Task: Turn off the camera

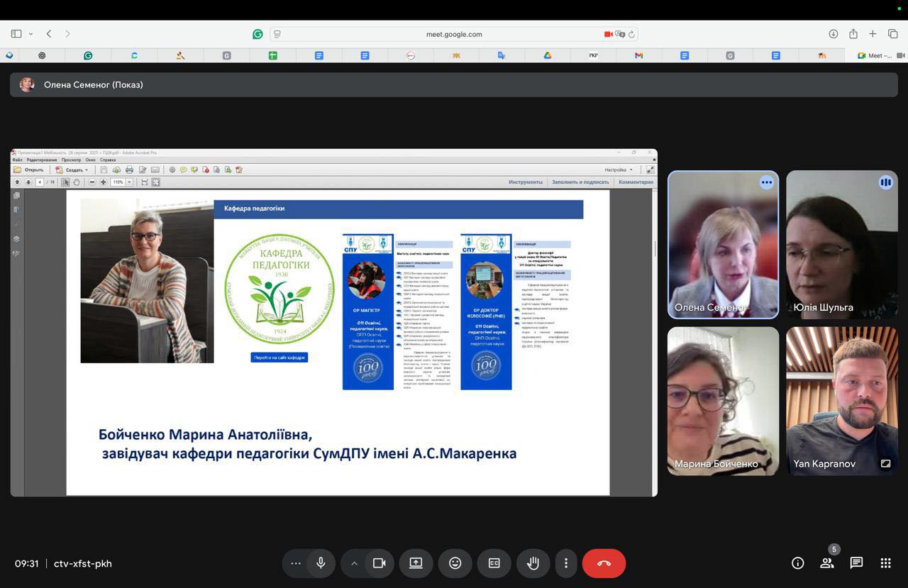Action: [379, 563]
